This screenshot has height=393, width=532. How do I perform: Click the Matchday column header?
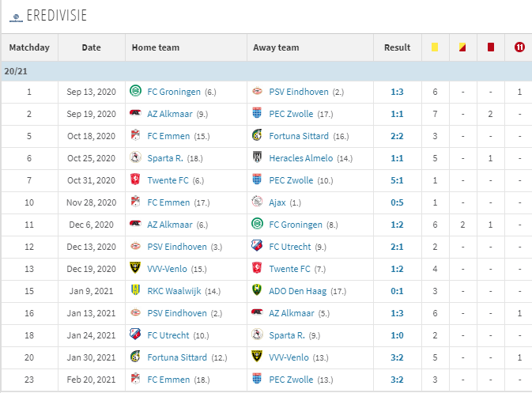point(29,47)
